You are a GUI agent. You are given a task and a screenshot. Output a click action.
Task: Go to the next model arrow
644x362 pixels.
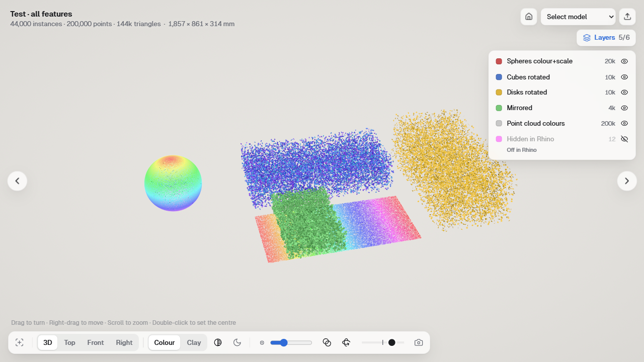pos(627,181)
